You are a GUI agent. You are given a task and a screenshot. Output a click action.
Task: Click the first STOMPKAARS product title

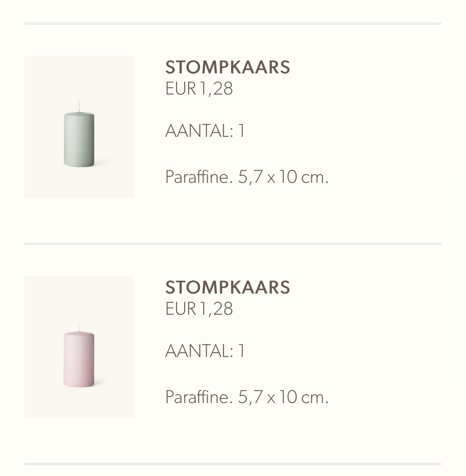[x=228, y=67]
